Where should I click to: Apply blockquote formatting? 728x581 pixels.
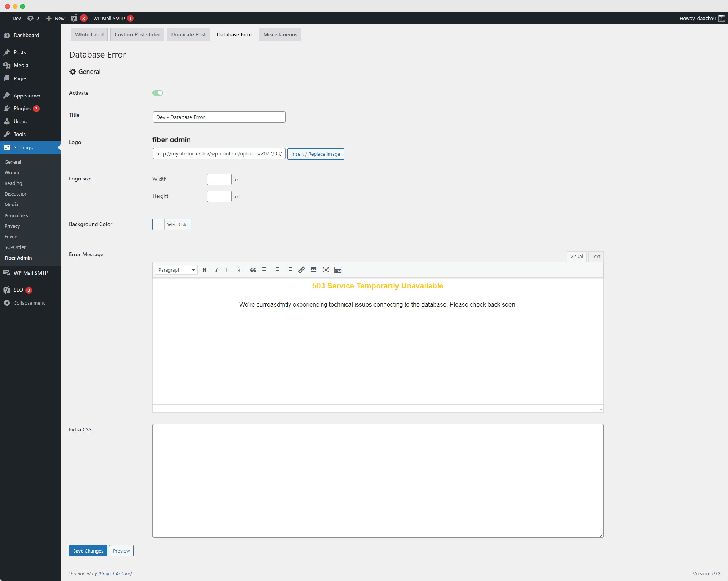click(253, 270)
